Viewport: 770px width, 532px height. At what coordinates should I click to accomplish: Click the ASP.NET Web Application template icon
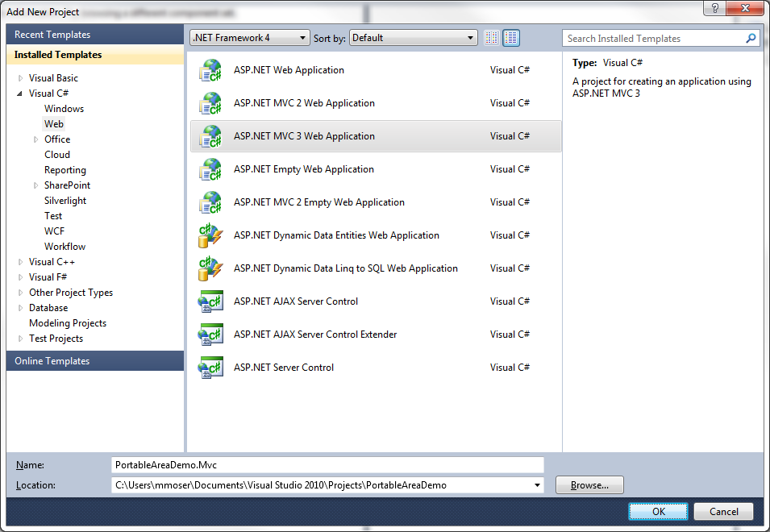210,70
